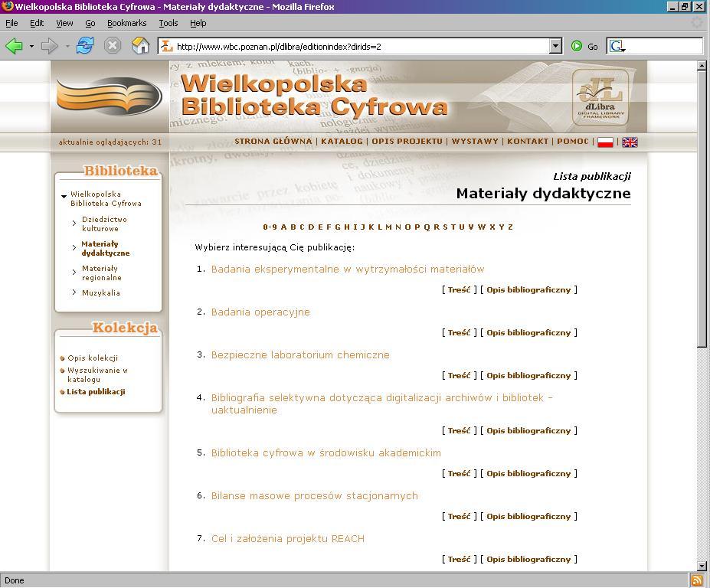The width and height of the screenshot is (710, 588).
Task: Click the dLibra framework logo
Action: click(600, 97)
